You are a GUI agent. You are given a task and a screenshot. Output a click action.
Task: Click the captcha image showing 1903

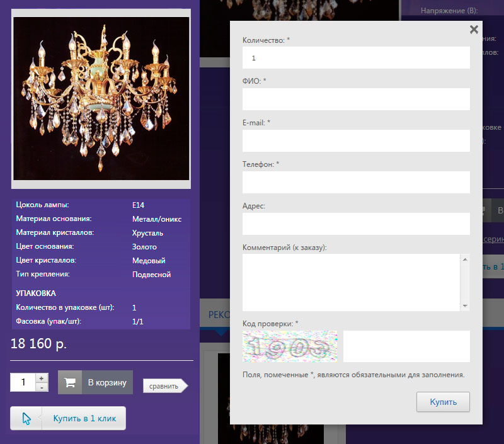tap(290, 346)
